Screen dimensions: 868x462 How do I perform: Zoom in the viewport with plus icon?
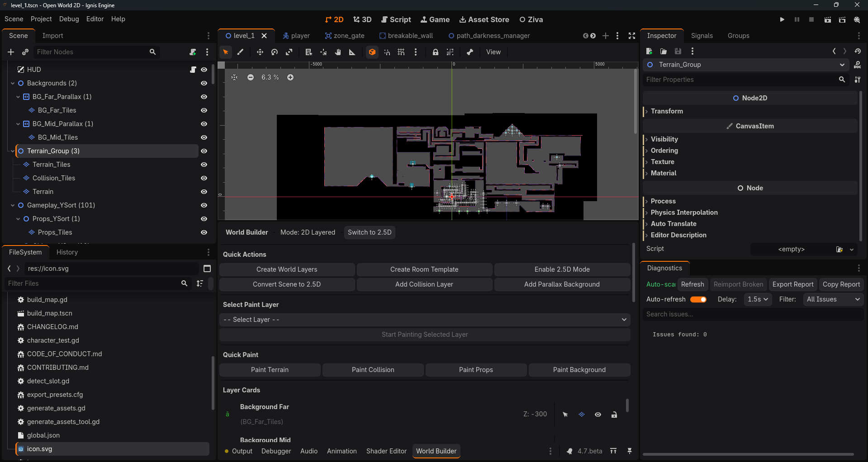(x=290, y=77)
